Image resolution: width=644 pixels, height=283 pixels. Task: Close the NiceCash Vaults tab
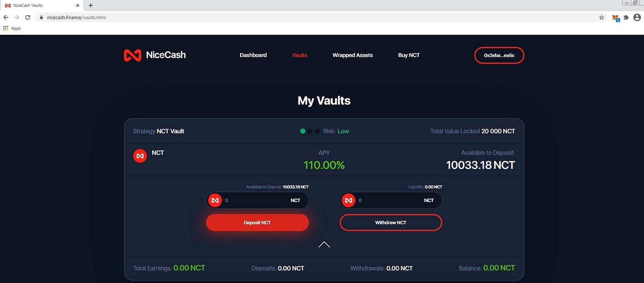[79, 6]
